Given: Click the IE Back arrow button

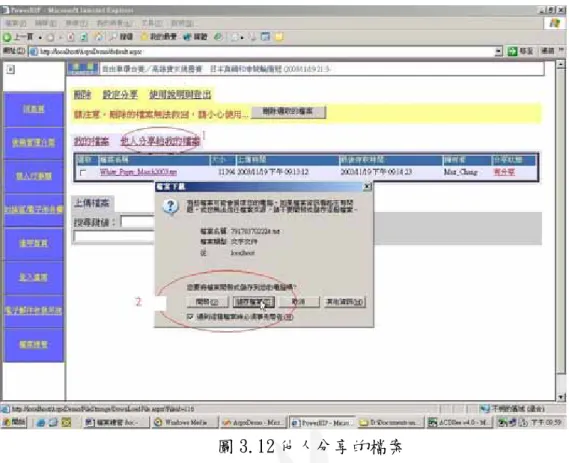Looking at the screenshot, I should (x=18, y=37).
